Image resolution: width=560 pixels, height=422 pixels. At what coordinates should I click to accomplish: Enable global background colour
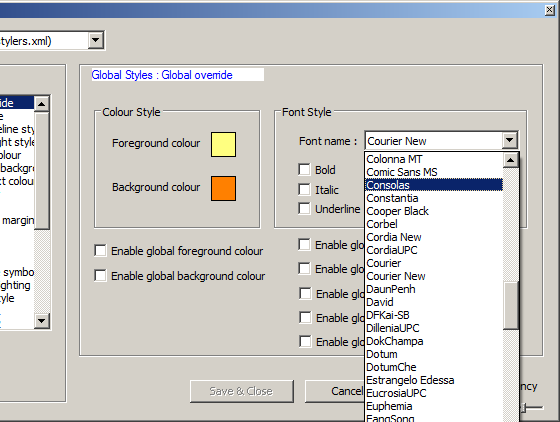coord(100,276)
